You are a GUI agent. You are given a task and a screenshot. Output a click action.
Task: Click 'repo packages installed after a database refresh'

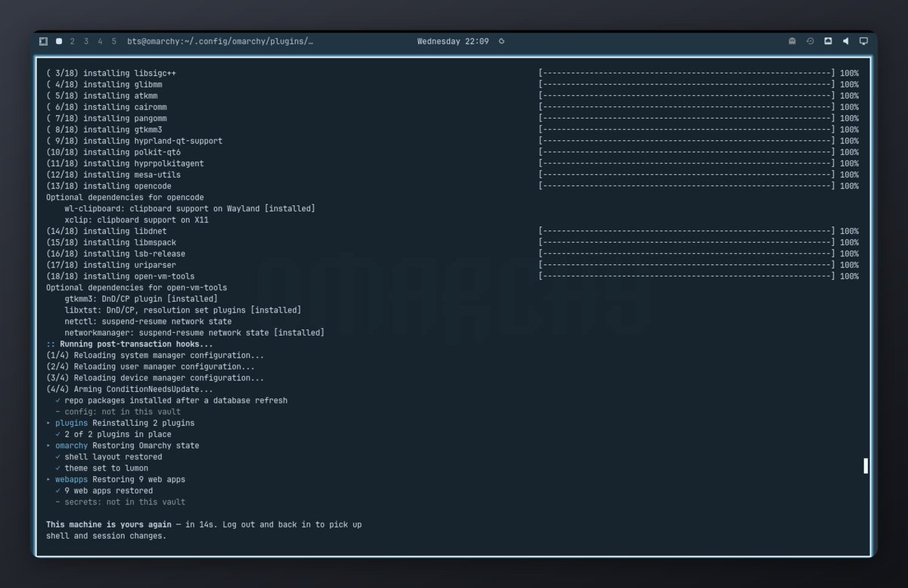[x=171, y=400]
